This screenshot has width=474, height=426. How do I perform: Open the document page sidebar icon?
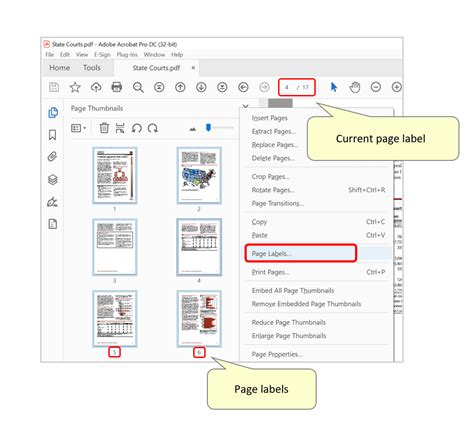[53, 224]
